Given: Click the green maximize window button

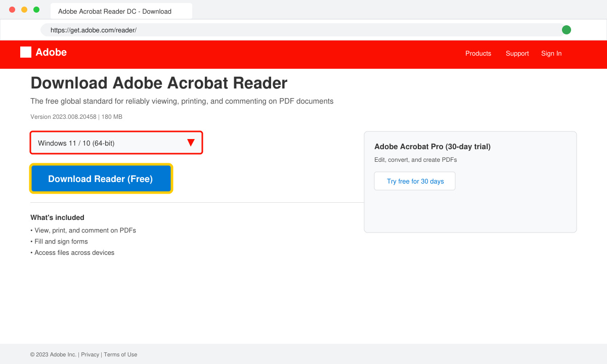Looking at the screenshot, I should point(36,10).
